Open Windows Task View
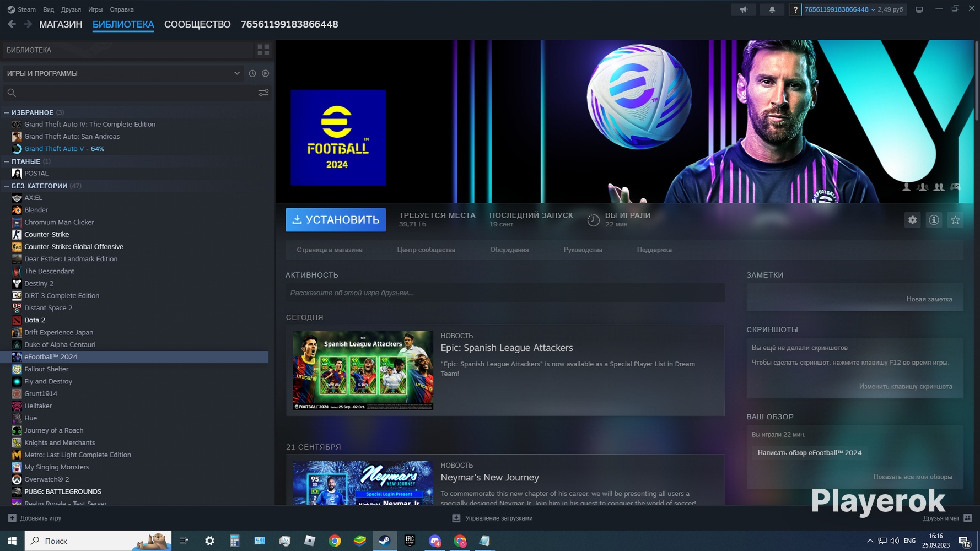 [x=184, y=541]
